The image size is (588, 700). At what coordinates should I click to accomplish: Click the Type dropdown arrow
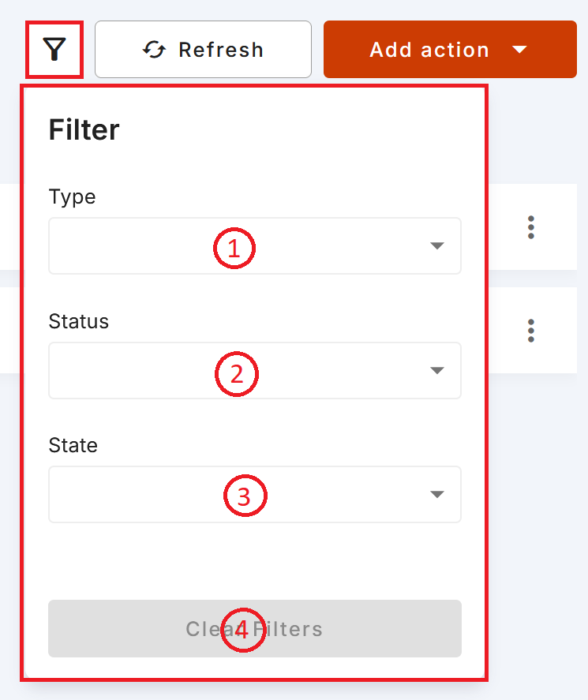click(x=437, y=245)
